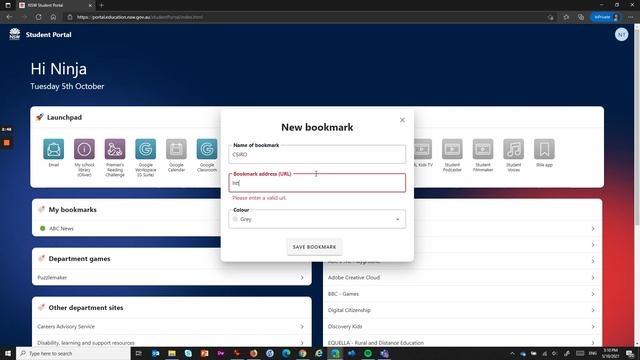640x360 pixels.
Task: Open the Colour dropdown showing Grey
Action: point(317,219)
